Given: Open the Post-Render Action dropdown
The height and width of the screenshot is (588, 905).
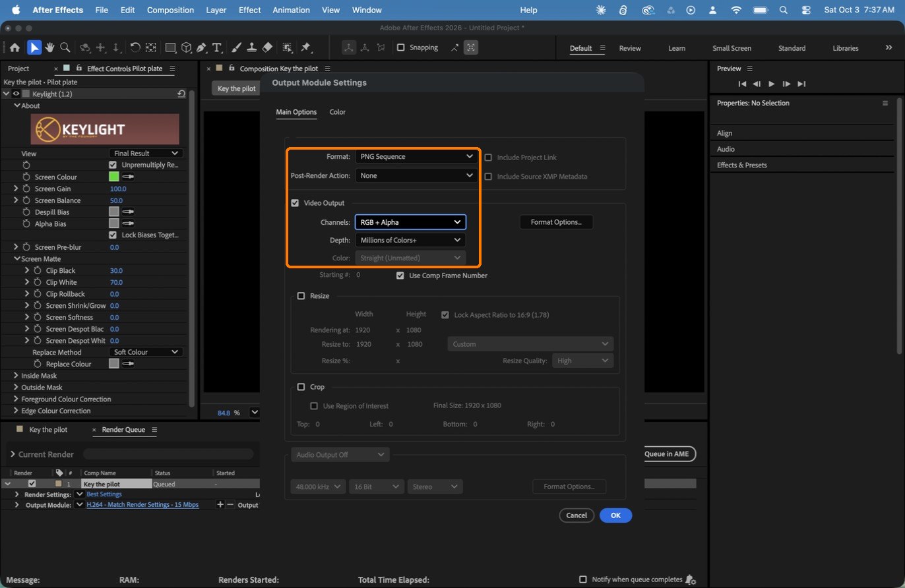Looking at the screenshot, I should 416,176.
